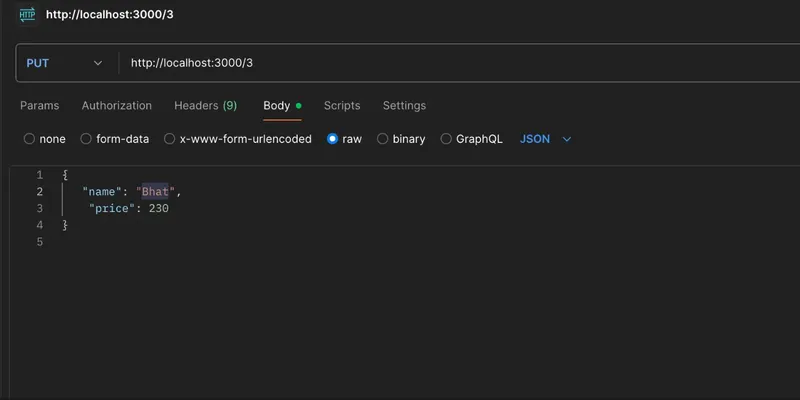Click the "name" key in the body

102,192
